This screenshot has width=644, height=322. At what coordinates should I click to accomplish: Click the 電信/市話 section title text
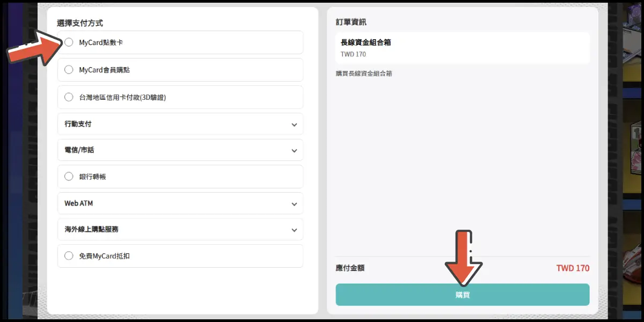point(79,150)
